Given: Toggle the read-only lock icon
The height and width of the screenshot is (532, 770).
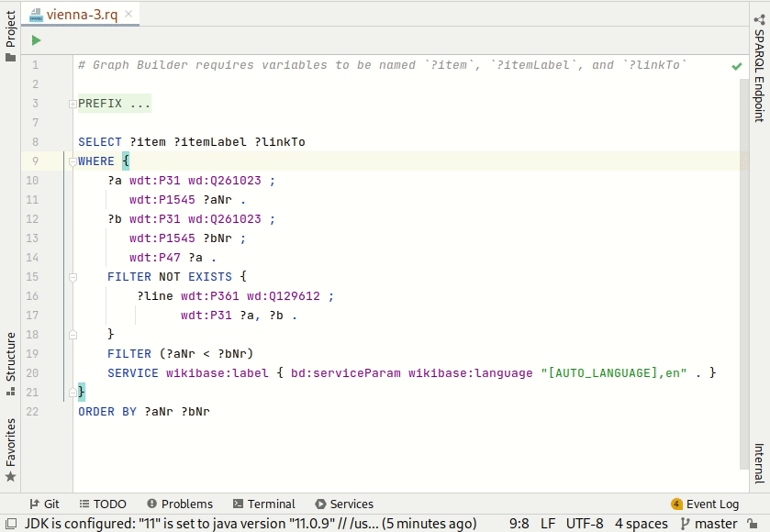Looking at the screenshot, I should tap(752, 524).
